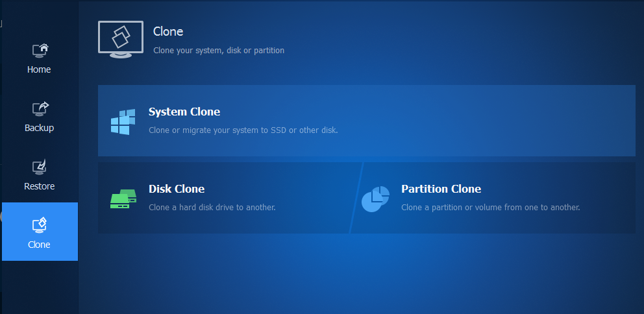Click the Backup icon with the arrow
The image size is (644, 314).
[x=40, y=108]
